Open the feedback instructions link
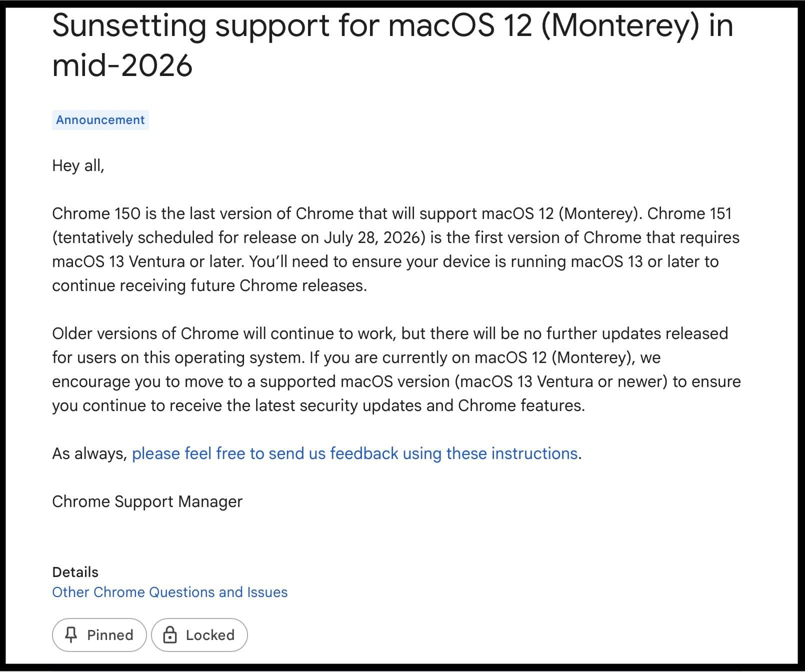This screenshot has width=805, height=672. (x=355, y=453)
